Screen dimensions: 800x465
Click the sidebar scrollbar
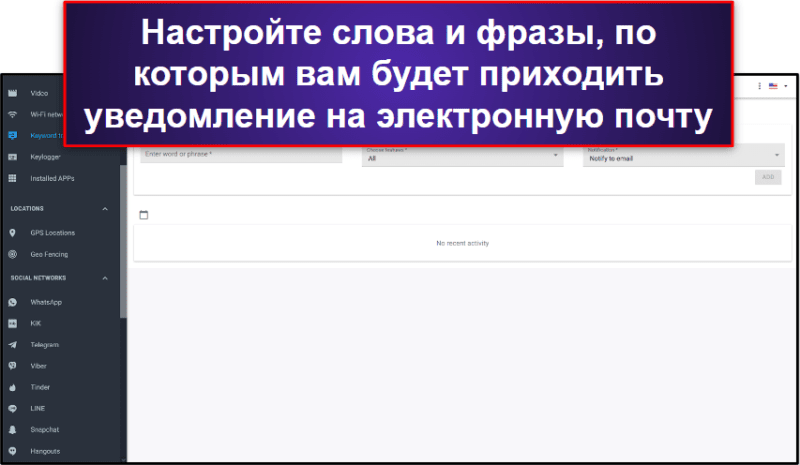click(123, 240)
